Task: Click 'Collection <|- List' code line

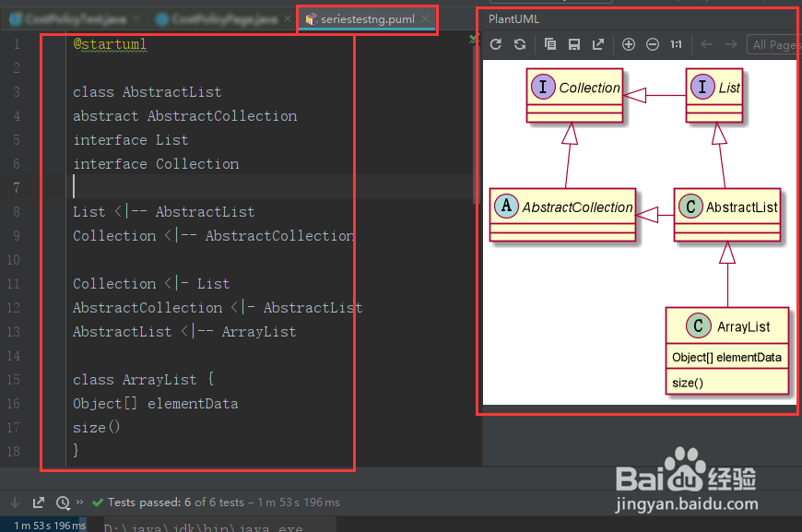Action: coord(151,284)
